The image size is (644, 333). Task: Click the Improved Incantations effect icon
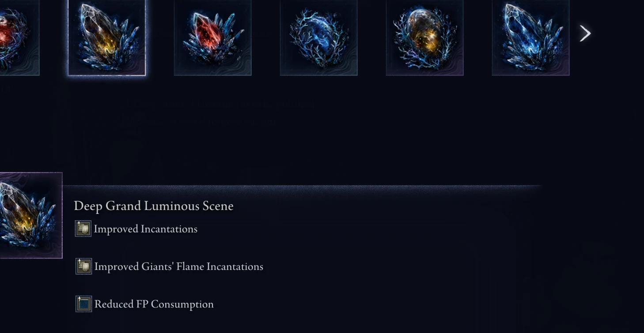[83, 229]
